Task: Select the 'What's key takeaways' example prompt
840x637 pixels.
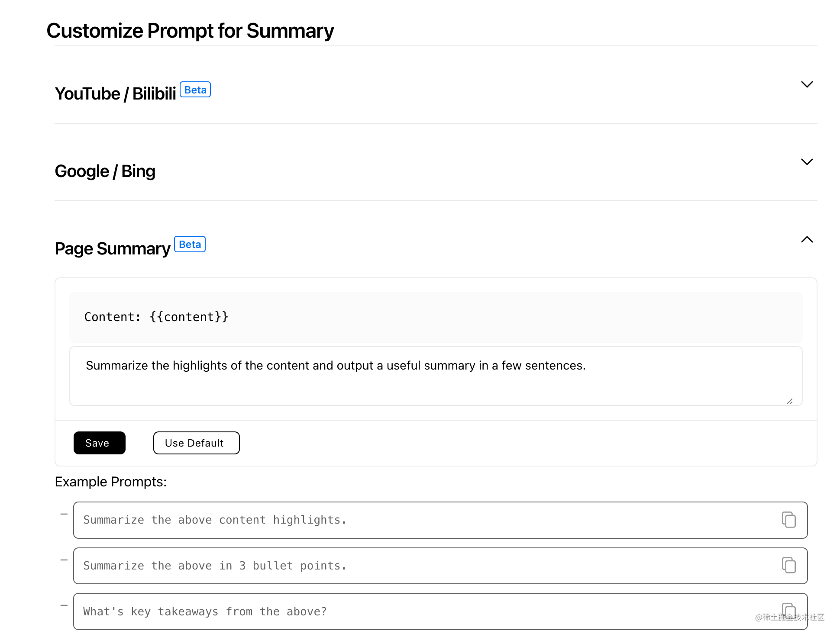Action: coord(440,611)
